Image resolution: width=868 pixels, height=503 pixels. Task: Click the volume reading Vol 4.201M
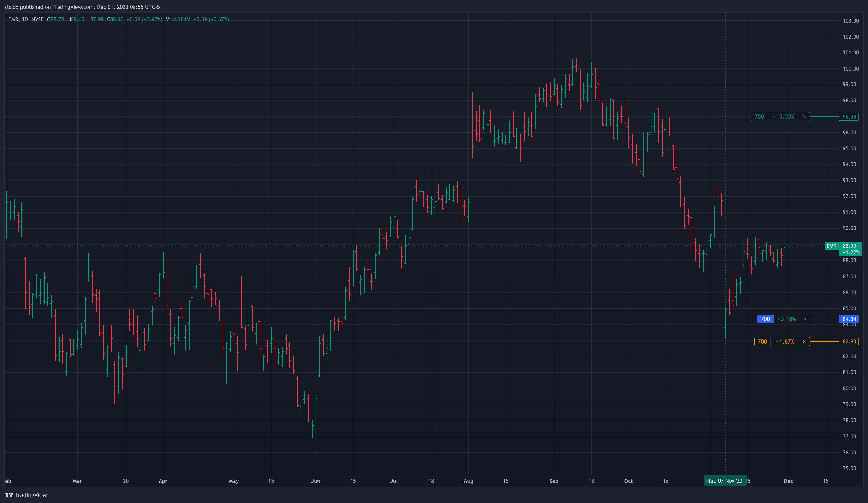[178, 19]
